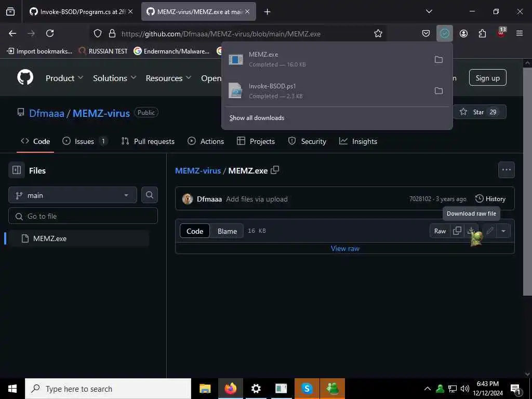
Task: Open the View raw link
Action: [345, 248]
